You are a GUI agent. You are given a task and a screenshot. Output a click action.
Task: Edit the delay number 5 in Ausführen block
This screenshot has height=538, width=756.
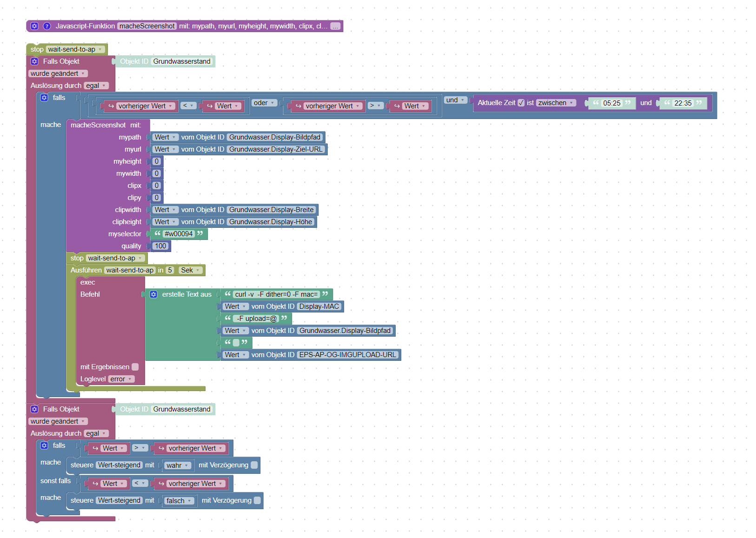coord(170,270)
